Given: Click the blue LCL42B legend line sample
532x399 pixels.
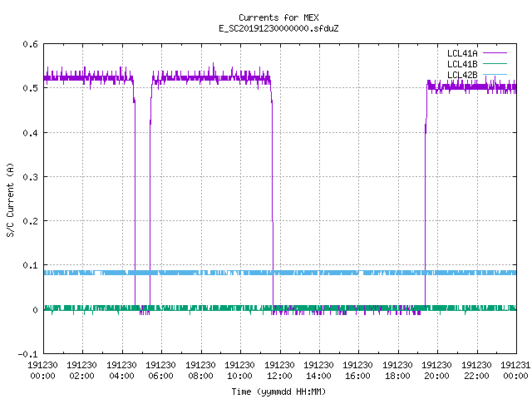Looking at the screenshot, I should pyautogui.click(x=495, y=75).
